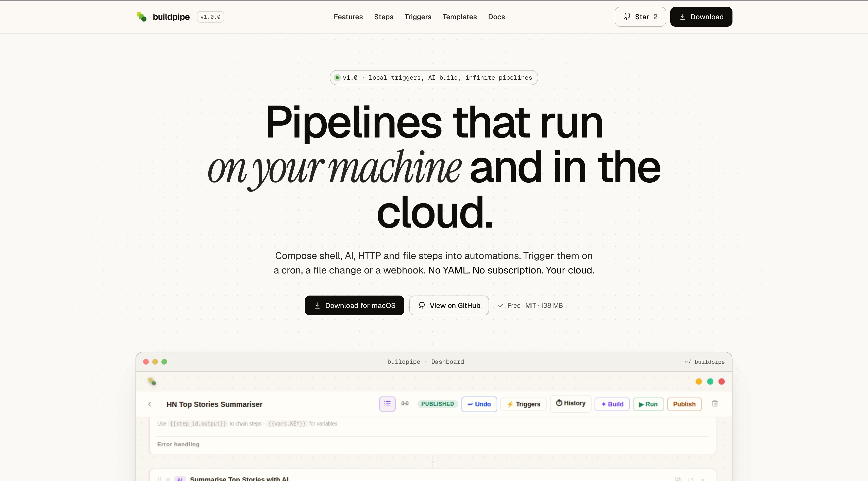Click the GitHub icon in View on GitHub
The width and height of the screenshot is (868, 481).
[x=422, y=305]
